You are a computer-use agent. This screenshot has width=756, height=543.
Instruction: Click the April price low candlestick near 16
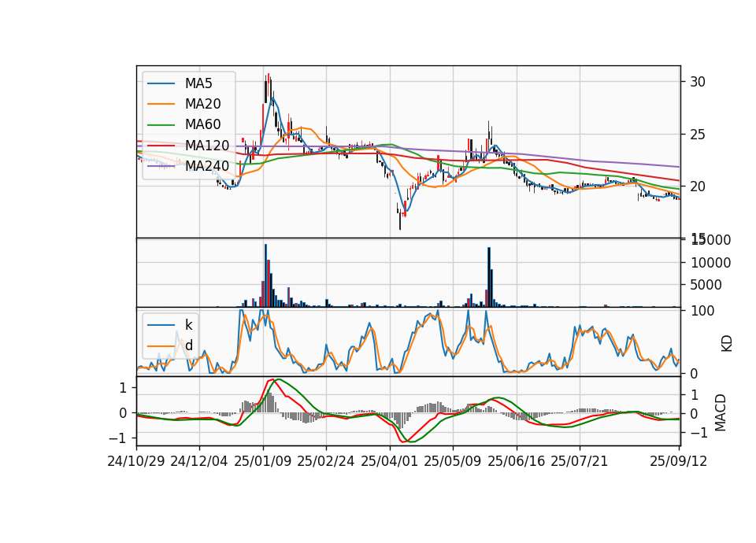(400, 220)
